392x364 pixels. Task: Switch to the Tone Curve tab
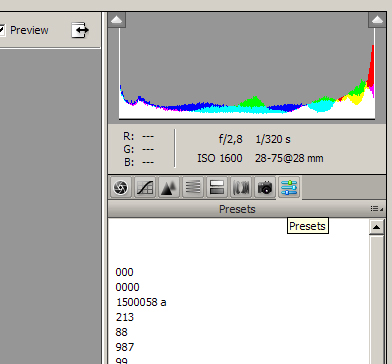click(145, 187)
